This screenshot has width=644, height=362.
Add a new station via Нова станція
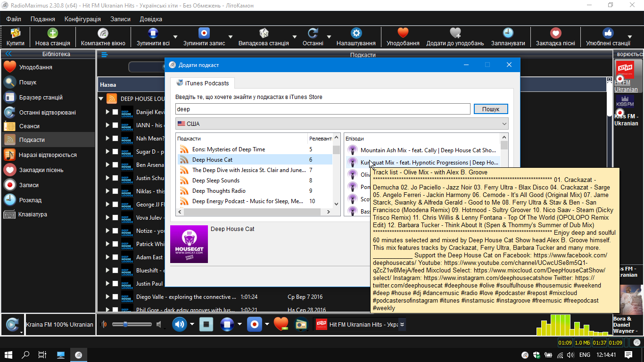[53, 33]
